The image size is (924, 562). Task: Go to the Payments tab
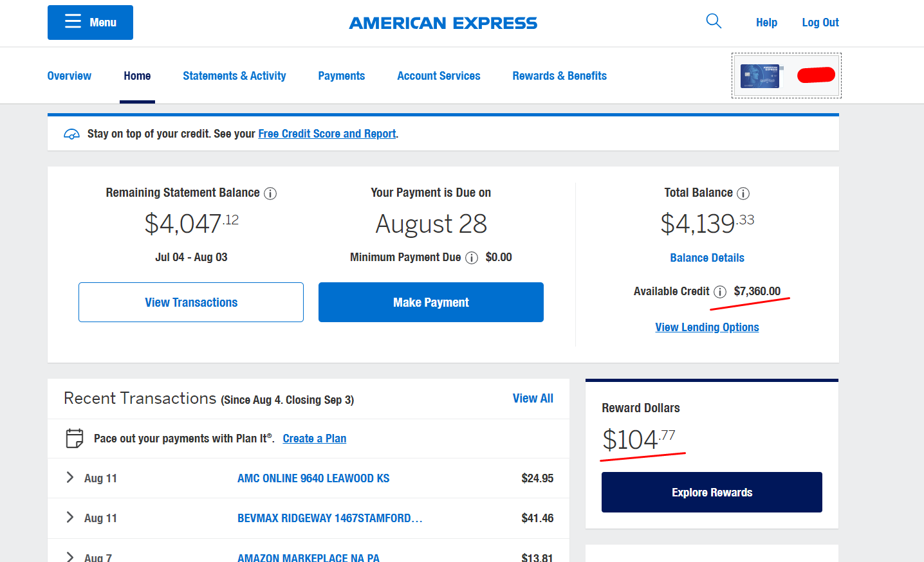[x=341, y=76]
